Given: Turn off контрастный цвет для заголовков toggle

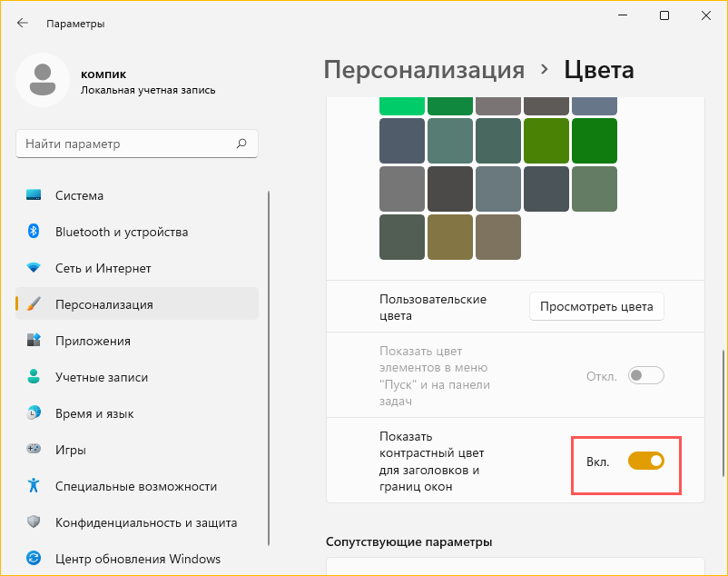Looking at the screenshot, I should pyautogui.click(x=645, y=461).
